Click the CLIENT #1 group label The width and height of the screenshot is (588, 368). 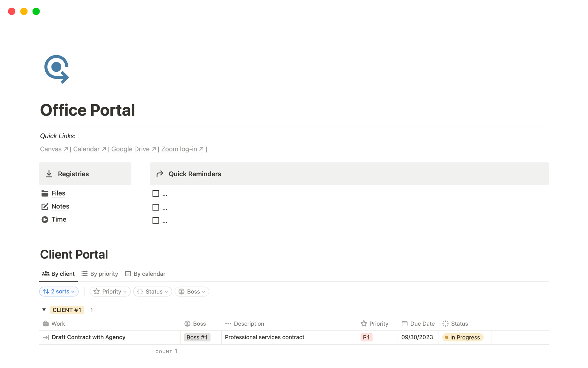(67, 310)
